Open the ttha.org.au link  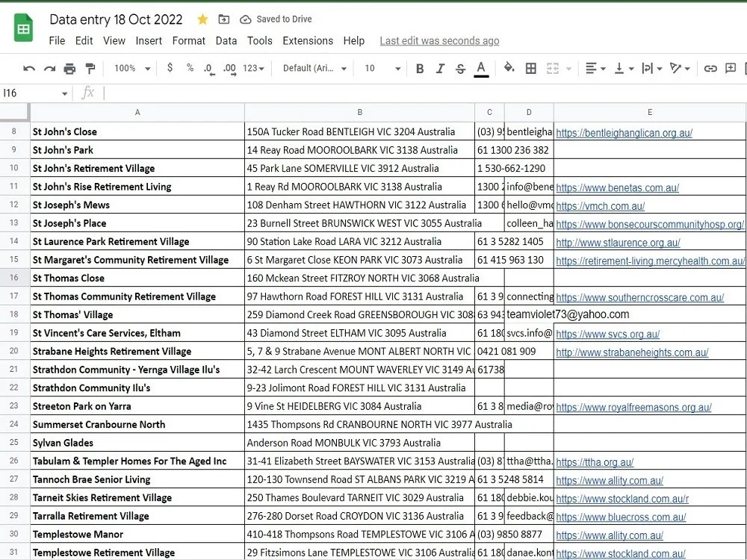[x=595, y=462]
